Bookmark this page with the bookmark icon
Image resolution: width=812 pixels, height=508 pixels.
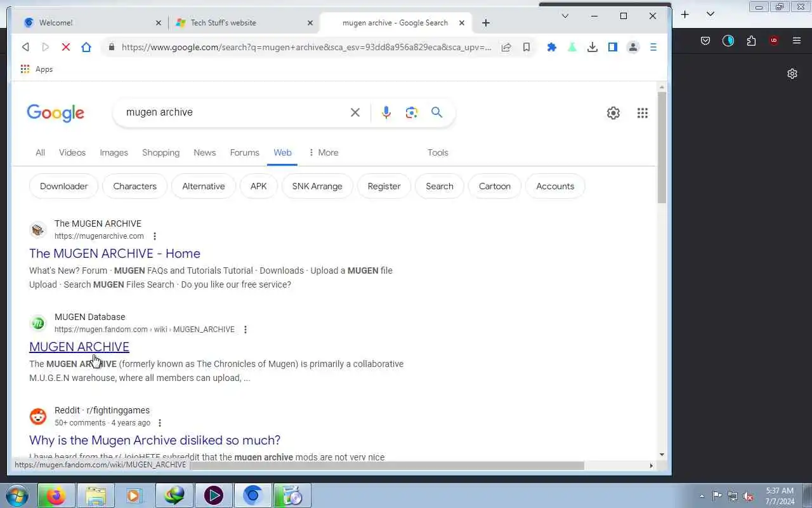(x=527, y=47)
